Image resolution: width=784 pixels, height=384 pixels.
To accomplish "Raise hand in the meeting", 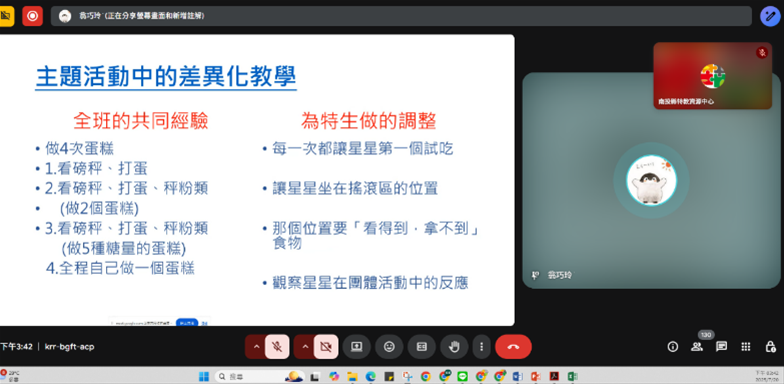I will coord(454,346).
